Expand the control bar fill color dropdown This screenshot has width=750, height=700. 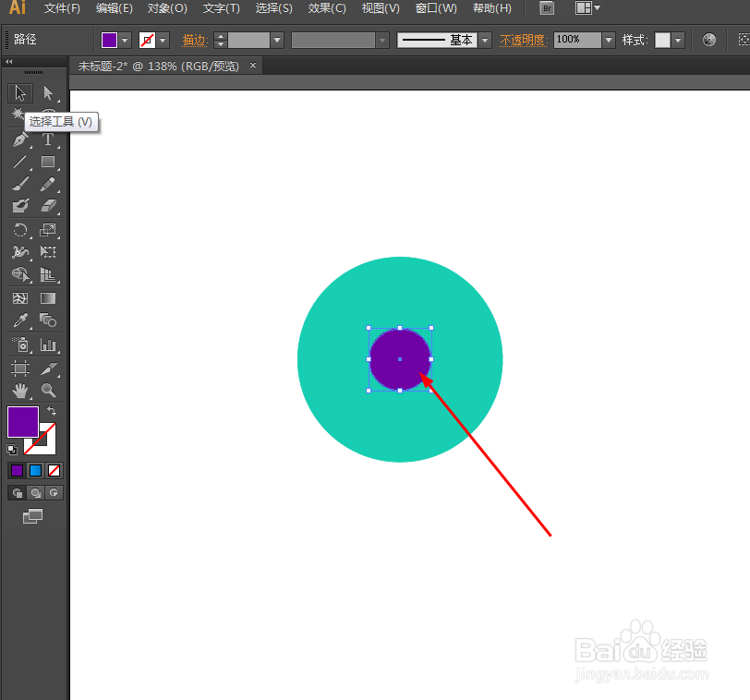tap(126, 40)
